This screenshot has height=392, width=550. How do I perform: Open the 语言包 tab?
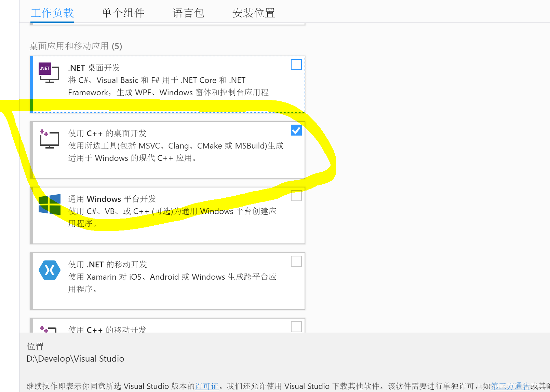188,13
